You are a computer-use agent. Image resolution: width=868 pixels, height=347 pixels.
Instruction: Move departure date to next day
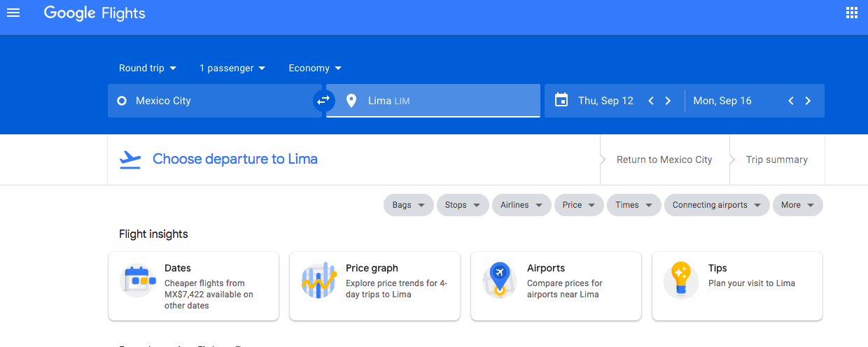coord(668,101)
